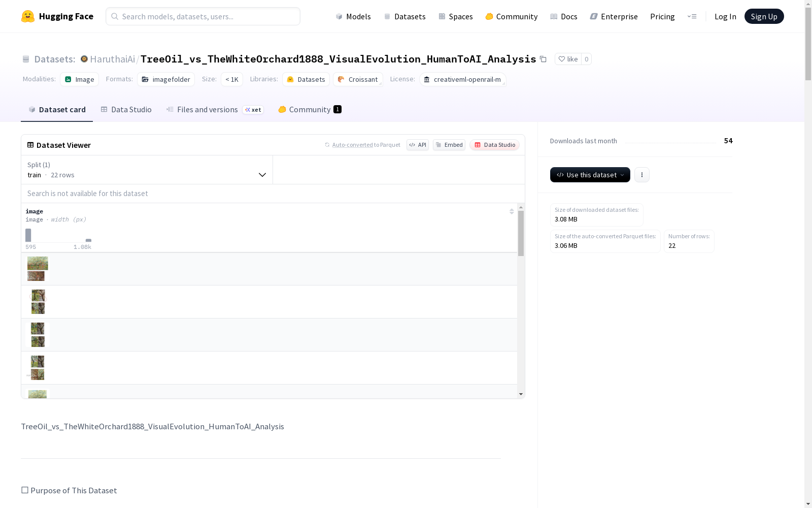
Task: Click the API button
Action: tap(418, 145)
